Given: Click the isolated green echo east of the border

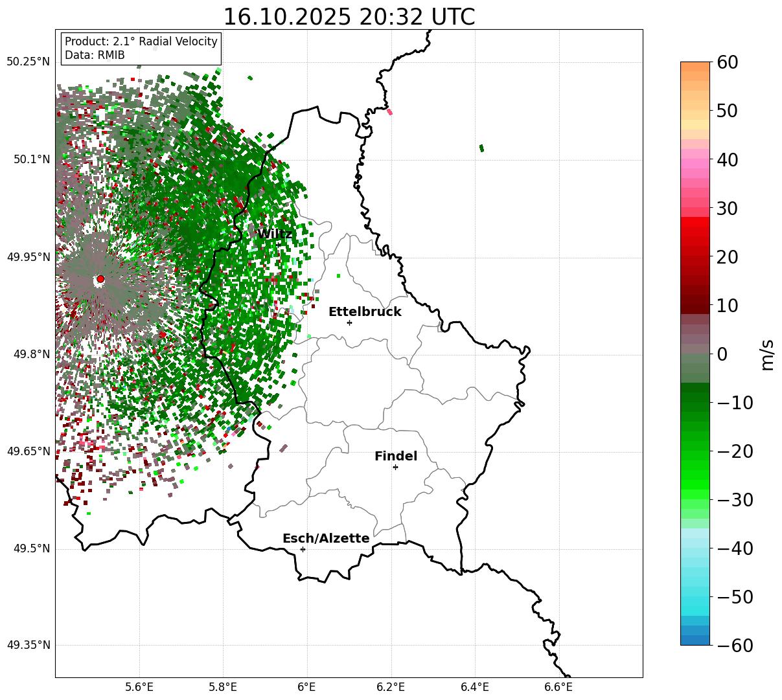Looking at the screenshot, I should [x=481, y=148].
